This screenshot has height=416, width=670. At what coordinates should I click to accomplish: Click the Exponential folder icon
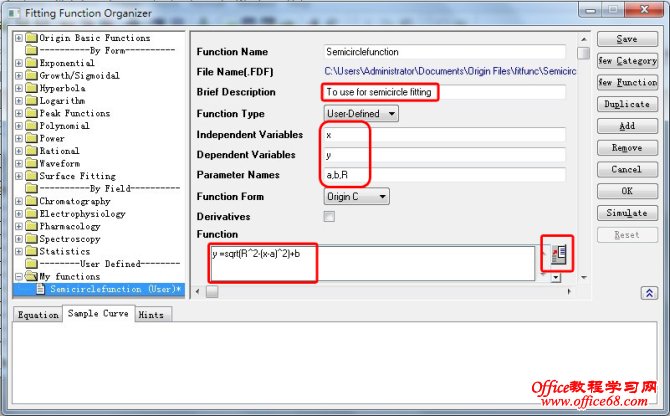[31, 63]
